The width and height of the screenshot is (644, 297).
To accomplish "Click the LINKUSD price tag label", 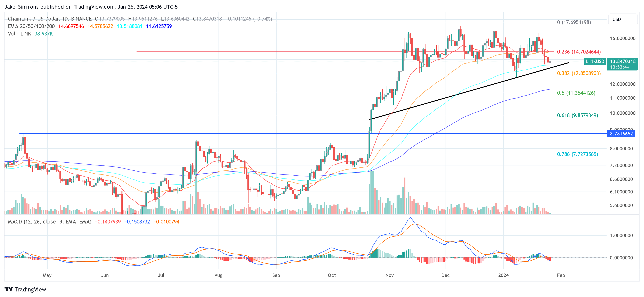I will click(x=595, y=61).
